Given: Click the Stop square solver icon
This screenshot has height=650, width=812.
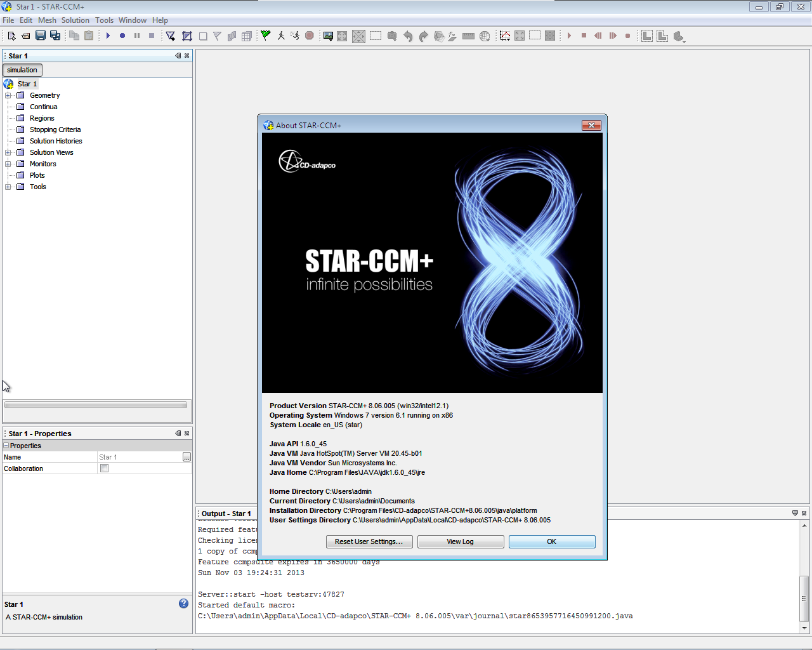Looking at the screenshot, I should (152, 36).
